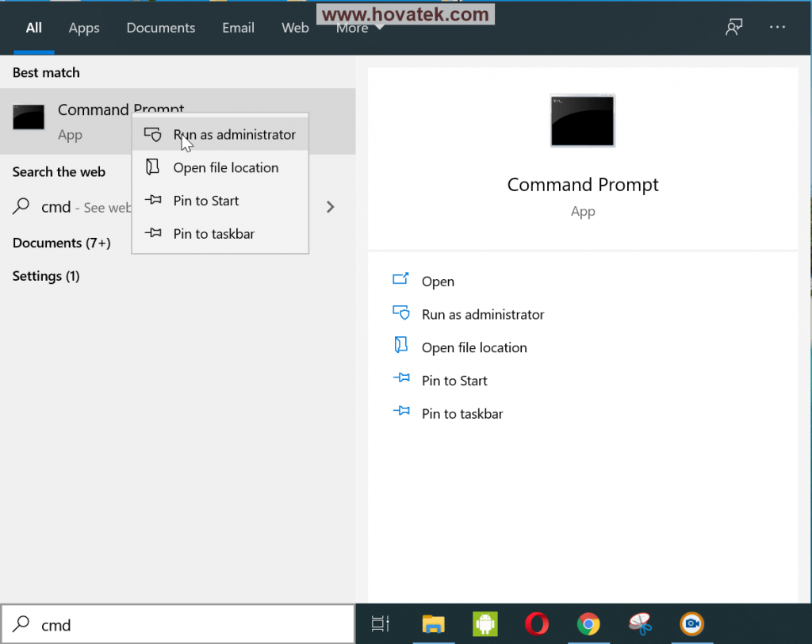Viewport: 812px width, 644px height.
Task: Expand the Documents (7+) section
Action: coord(61,243)
